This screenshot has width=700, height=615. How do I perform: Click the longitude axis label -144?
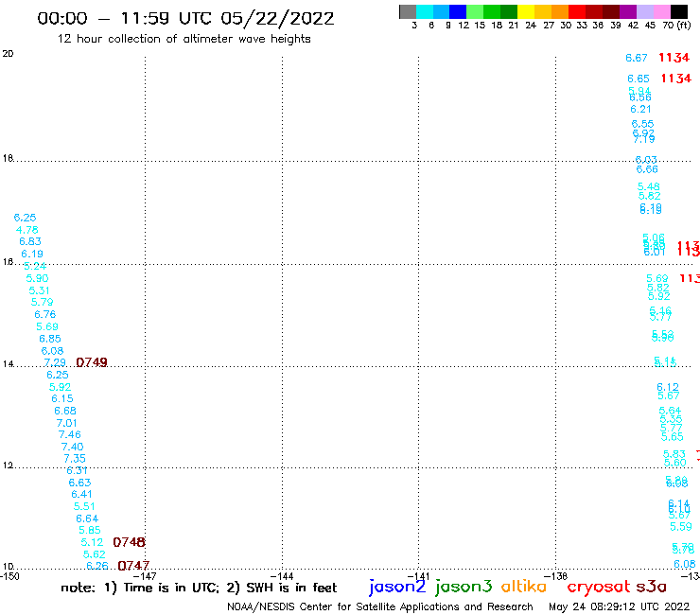(282, 576)
